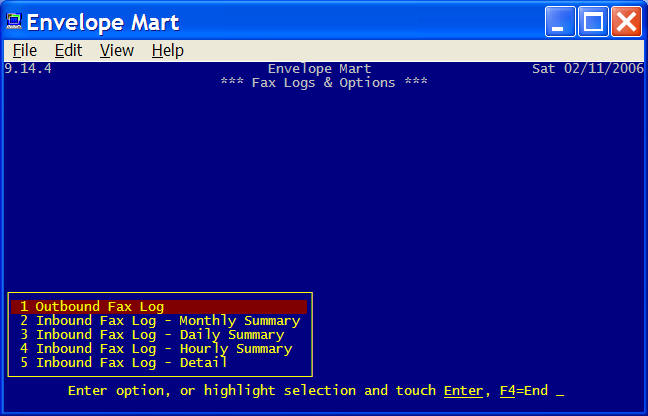Viewport: 648px width, 416px height.
Task: Select Inbound Fax Log - Hourly Summary
Action: pos(156,349)
